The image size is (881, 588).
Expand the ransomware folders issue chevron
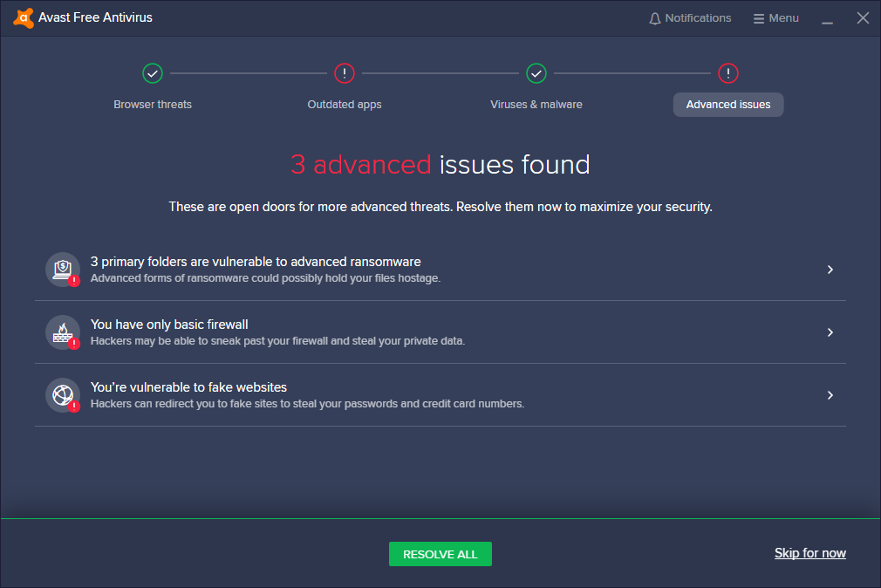[x=830, y=270]
